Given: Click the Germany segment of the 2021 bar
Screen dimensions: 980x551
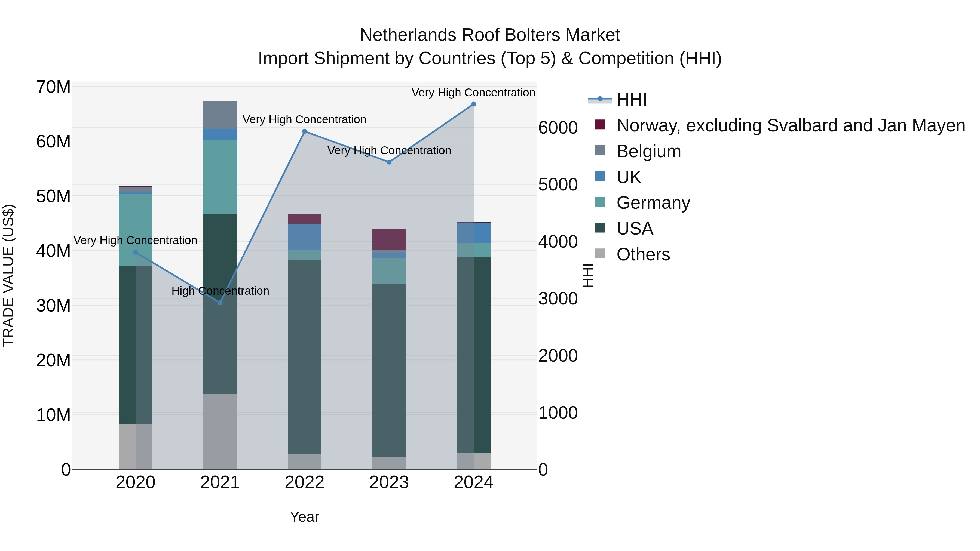Looking at the screenshot, I should [220, 177].
